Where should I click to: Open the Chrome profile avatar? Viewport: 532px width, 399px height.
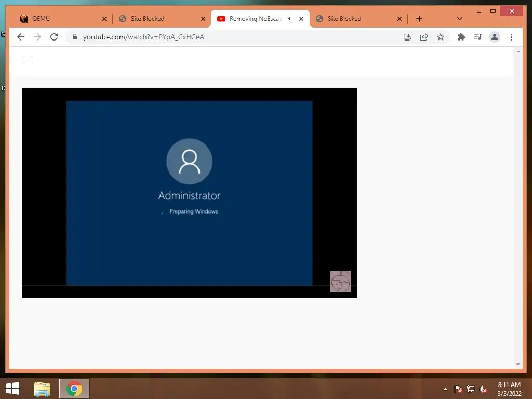coord(495,37)
